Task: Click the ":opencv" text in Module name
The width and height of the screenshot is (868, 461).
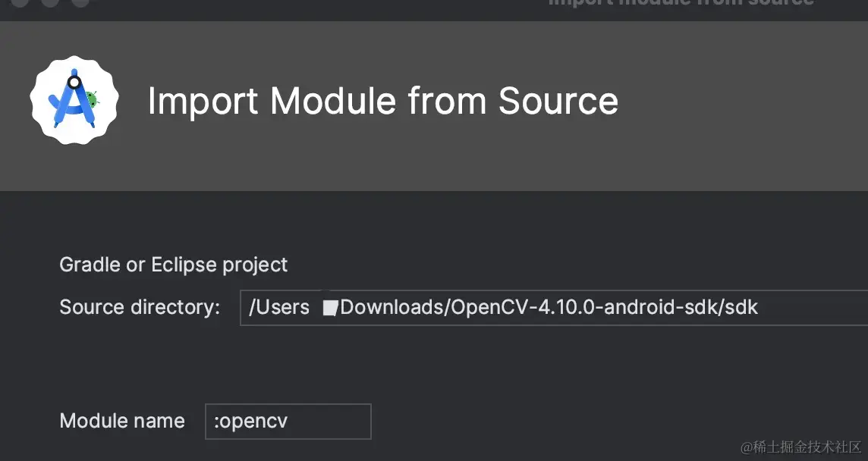Action: click(x=251, y=422)
